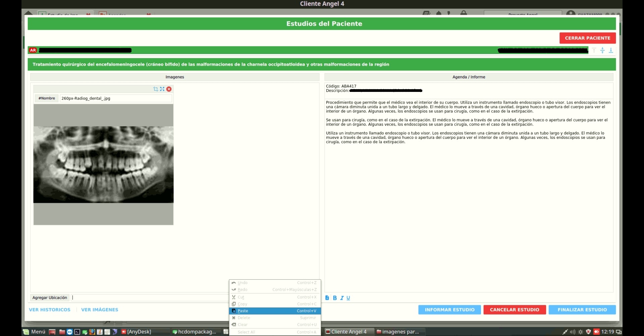This screenshot has width=644, height=336.
Task: Switch to imagenes par... taskbar window
Action: (400, 332)
